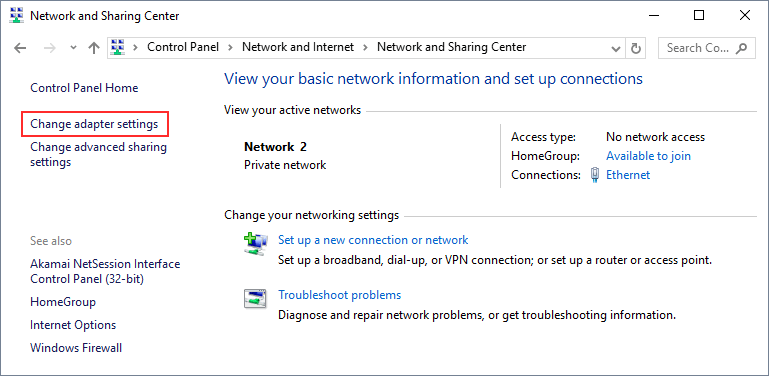Image resolution: width=769 pixels, height=376 pixels.
Task: Go up one level with up arrow
Action: (94, 48)
